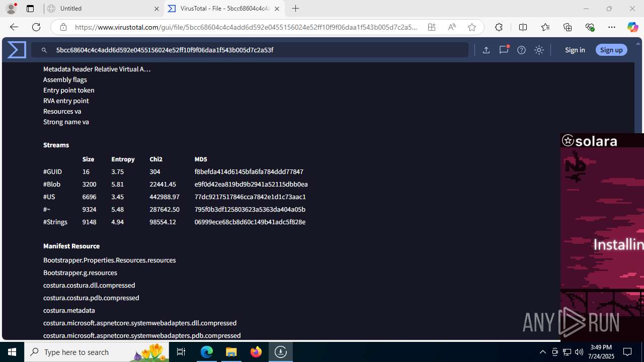
Task: Open the Copilot icon
Action: click(x=632, y=27)
